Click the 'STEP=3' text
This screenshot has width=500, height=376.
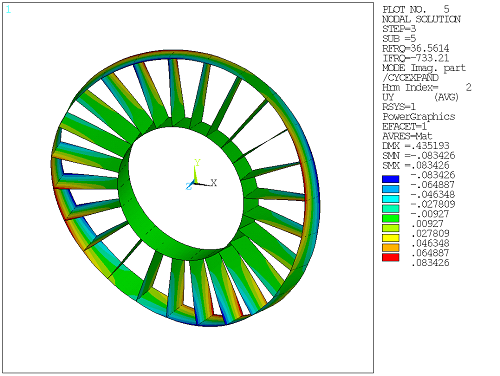[x=399, y=29]
